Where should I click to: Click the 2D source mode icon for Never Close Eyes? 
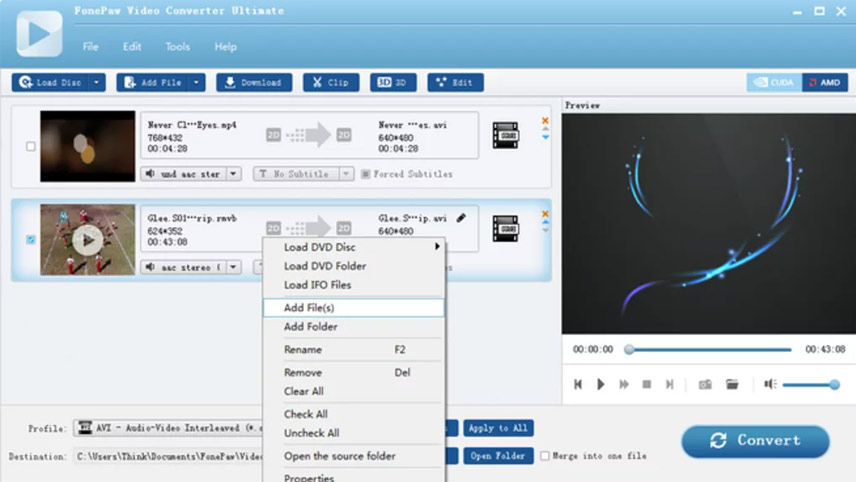click(x=274, y=135)
